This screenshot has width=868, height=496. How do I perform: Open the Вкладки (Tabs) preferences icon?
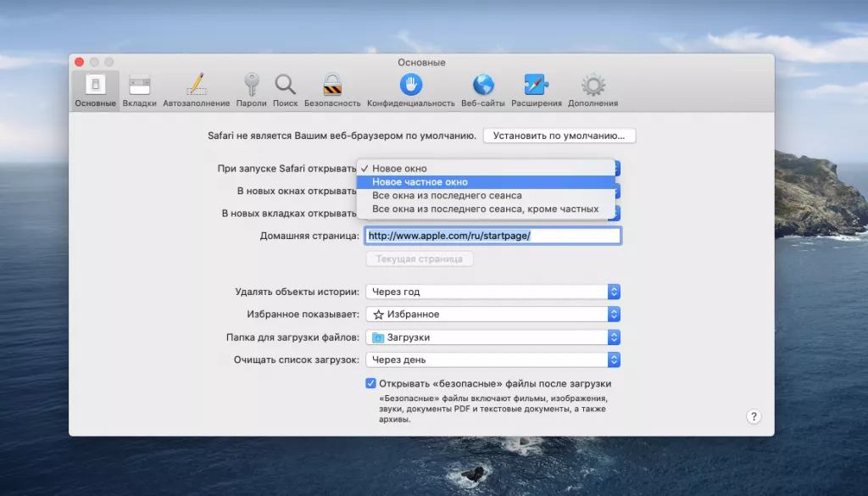click(x=139, y=86)
